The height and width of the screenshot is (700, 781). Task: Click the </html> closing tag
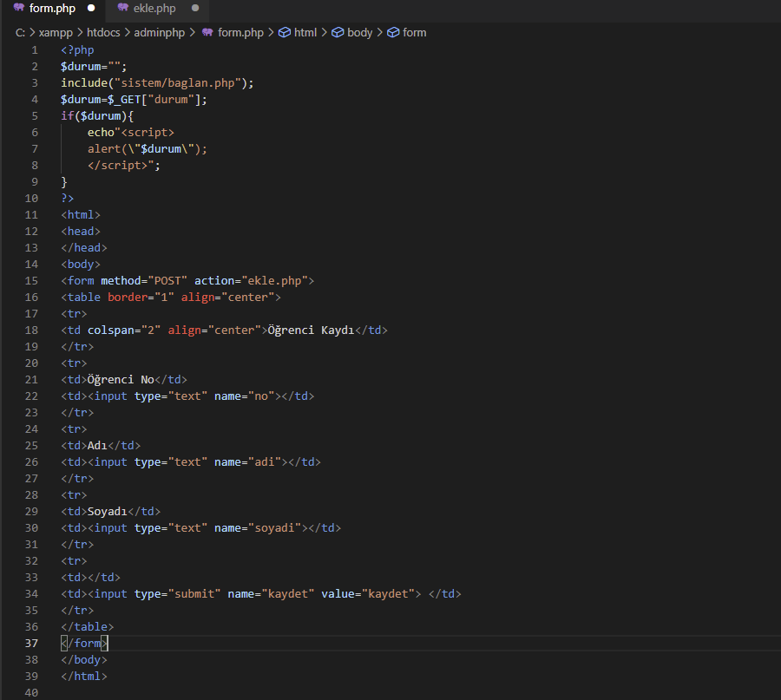pos(83,676)
